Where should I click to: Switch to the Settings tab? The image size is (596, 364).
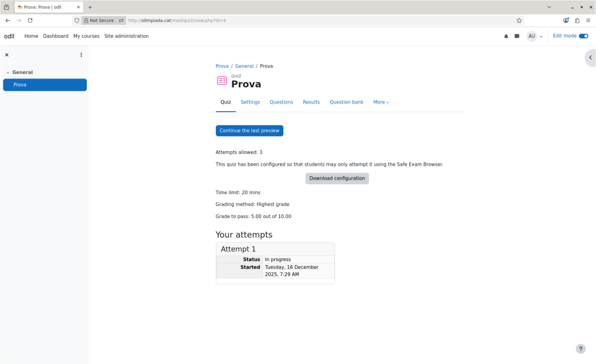(250, 102)
